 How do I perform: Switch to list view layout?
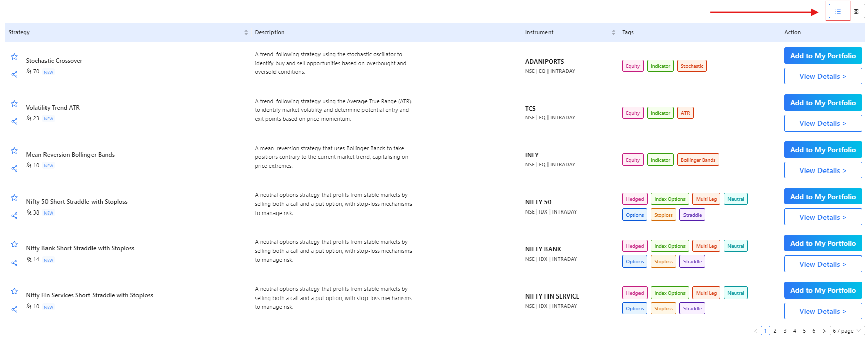coord(838,11)
